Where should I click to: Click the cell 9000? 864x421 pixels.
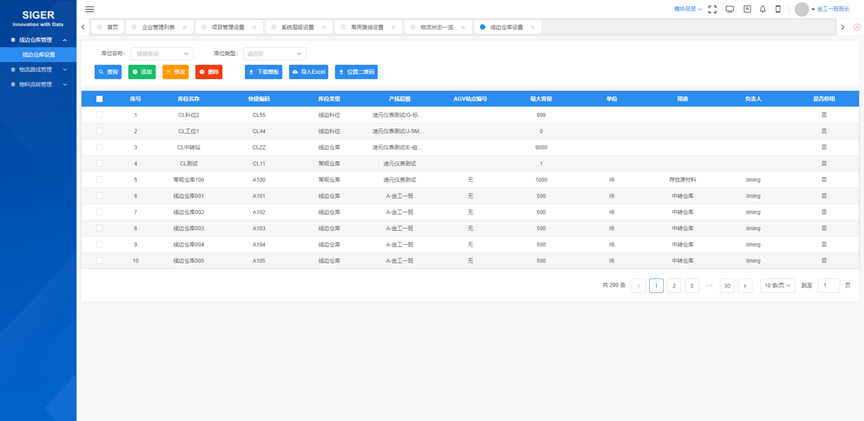click(x=541, y=147)
